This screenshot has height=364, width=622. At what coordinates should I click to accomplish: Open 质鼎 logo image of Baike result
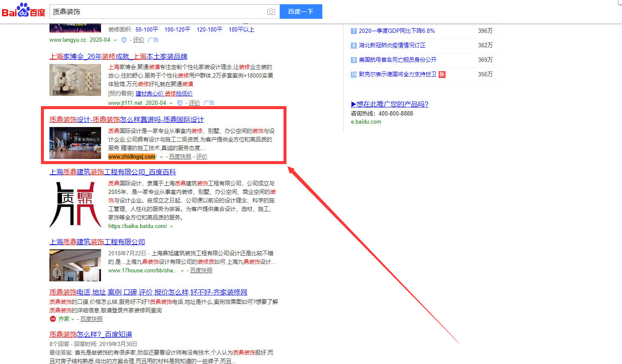click(x=75, y=205)
